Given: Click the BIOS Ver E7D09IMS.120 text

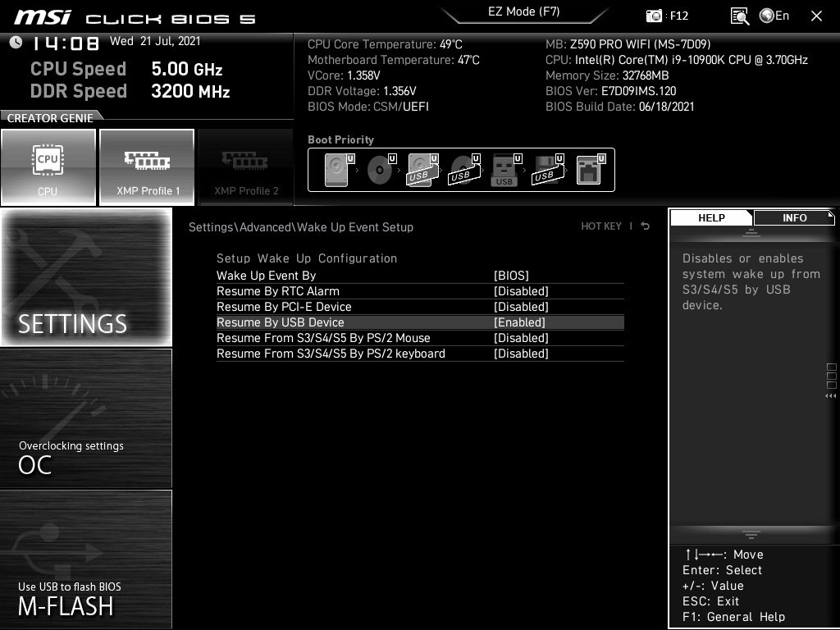Looking at the screenshot, I should pyautogui.click(x=610, y=90).
